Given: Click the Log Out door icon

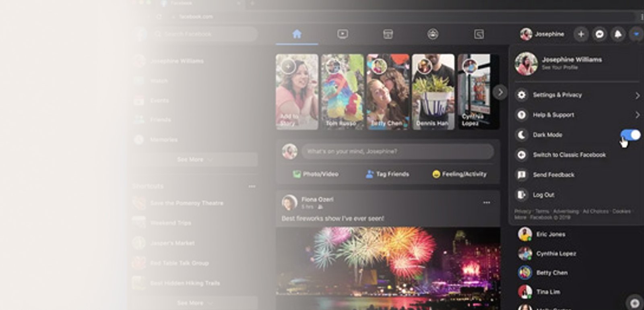Looking at the screenshot, I should point(522,195).
